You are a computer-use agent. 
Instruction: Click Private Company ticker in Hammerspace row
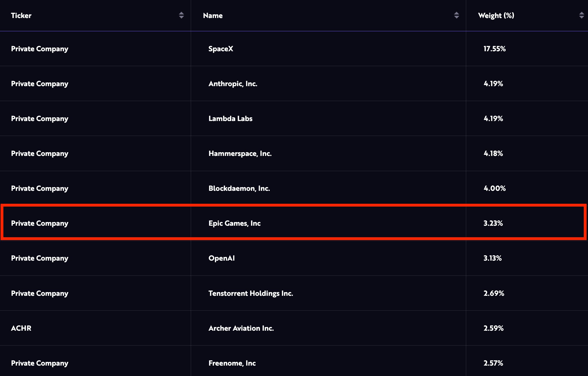point(40,154)
